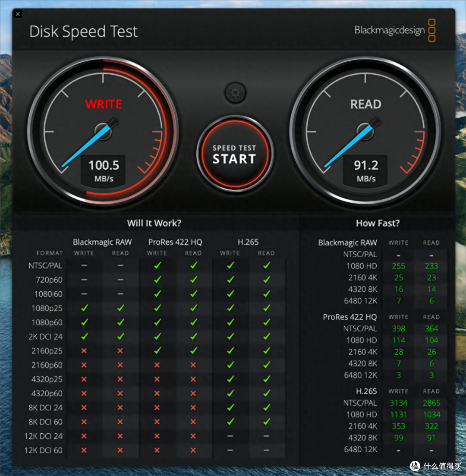Click ProRes 422 HQ NTSC/PAL read value 364

point(431,328)
